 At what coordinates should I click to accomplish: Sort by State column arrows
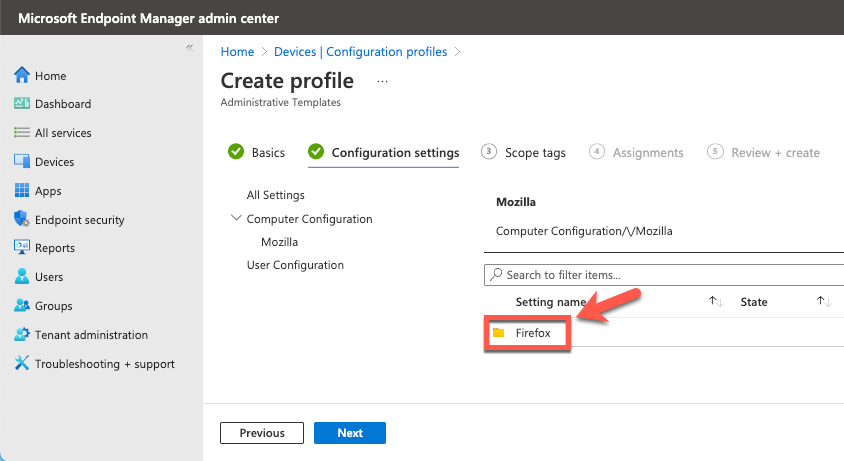click(x=824, y=302)
